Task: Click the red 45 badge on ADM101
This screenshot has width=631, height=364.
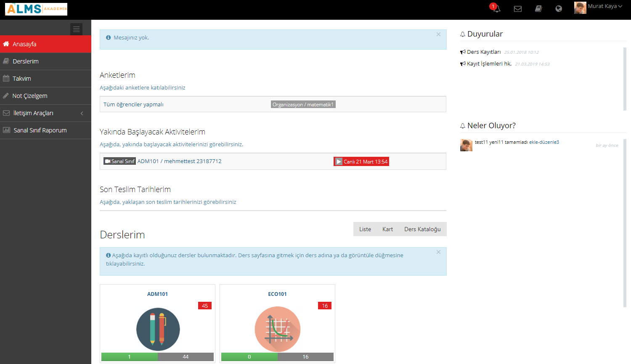Action: pyautogui.click(x=205, y=306)
